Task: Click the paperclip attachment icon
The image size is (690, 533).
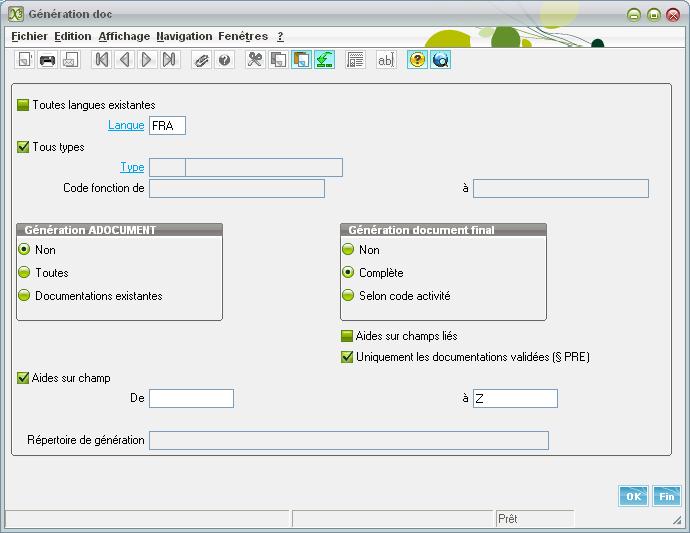Action: pyautogui.click(x=201, y=60)
